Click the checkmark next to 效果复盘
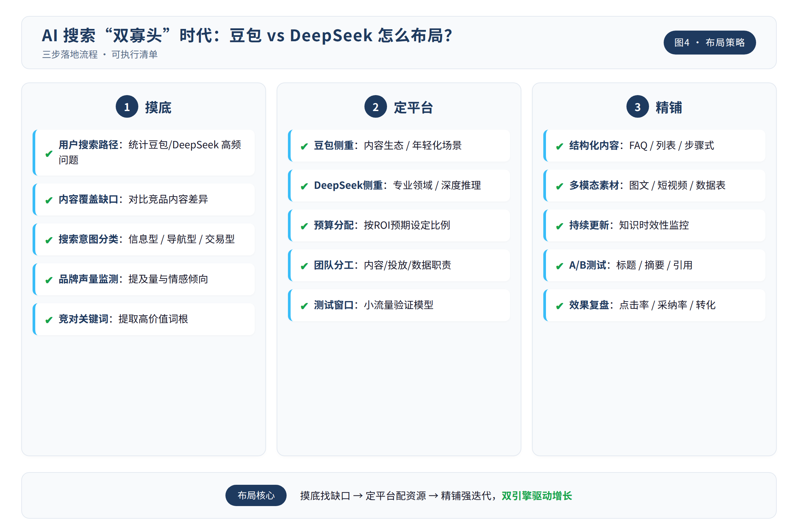This screenshot has width=798, height=532. (560, 306)
